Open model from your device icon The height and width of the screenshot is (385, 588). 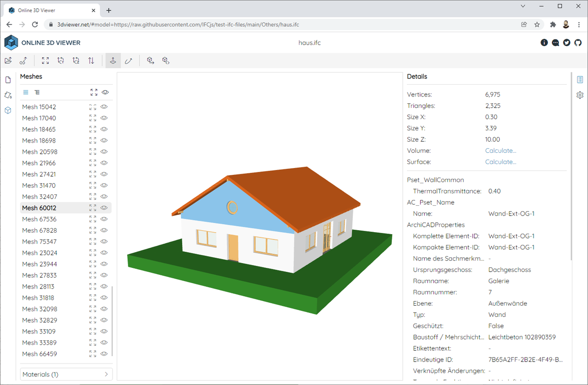coord(8,61)
